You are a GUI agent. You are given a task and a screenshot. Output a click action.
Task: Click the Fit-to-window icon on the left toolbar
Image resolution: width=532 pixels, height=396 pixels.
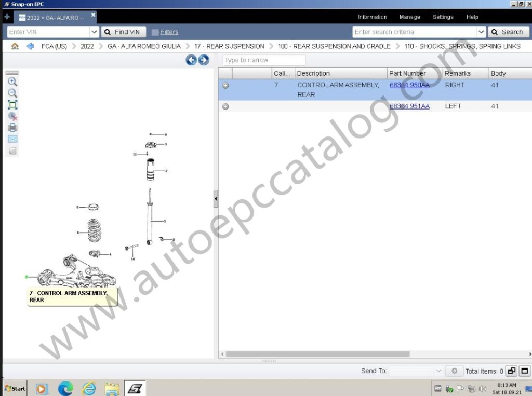click(x=12, y=104)
